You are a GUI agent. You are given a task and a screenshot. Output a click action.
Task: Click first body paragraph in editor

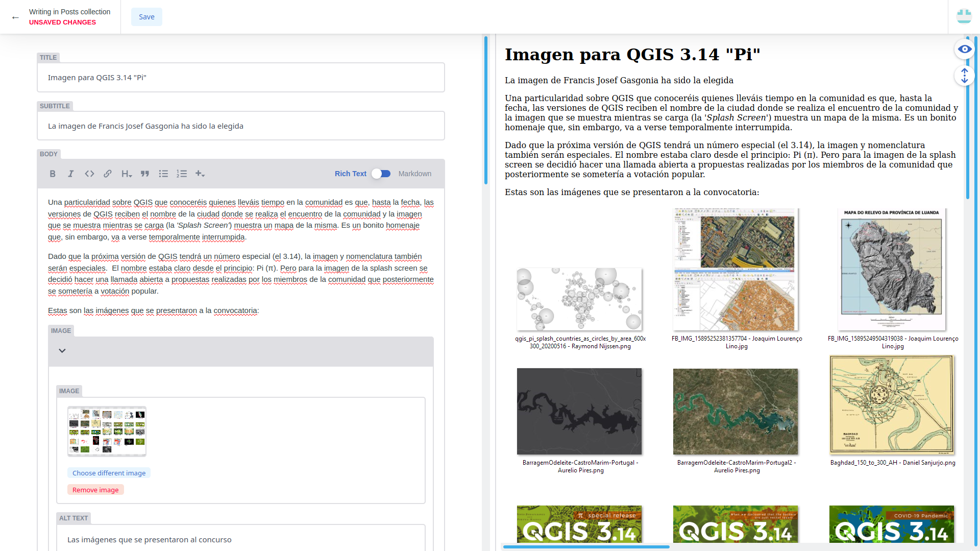tap(241, 220)
